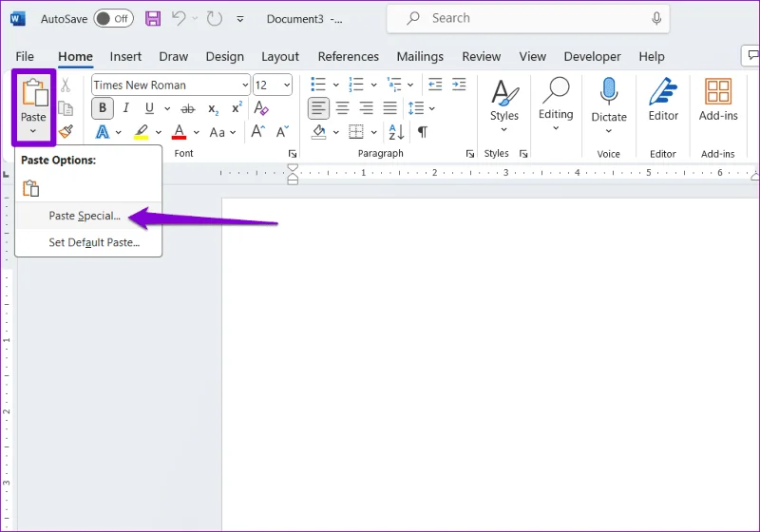Redo the last action
This screenshot has width=760, height=532.
point(215,19)
